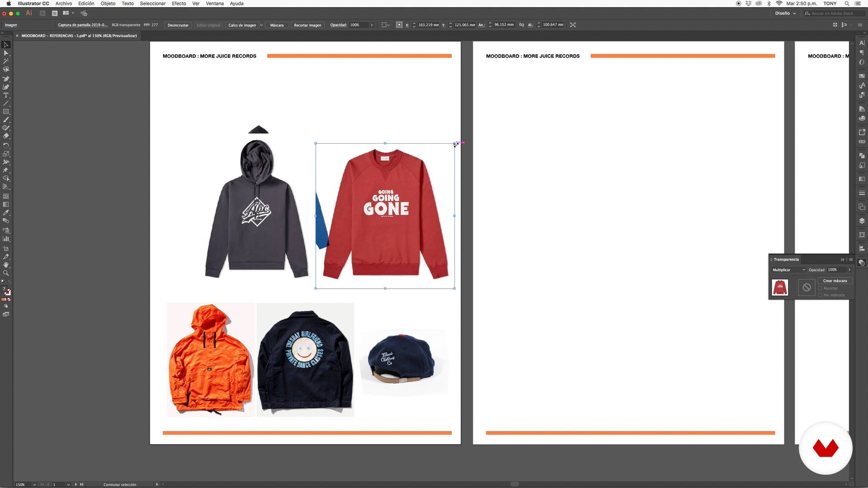Select the Zoom tool
This screenshot has height=488, width=868.
coord(6,273)
